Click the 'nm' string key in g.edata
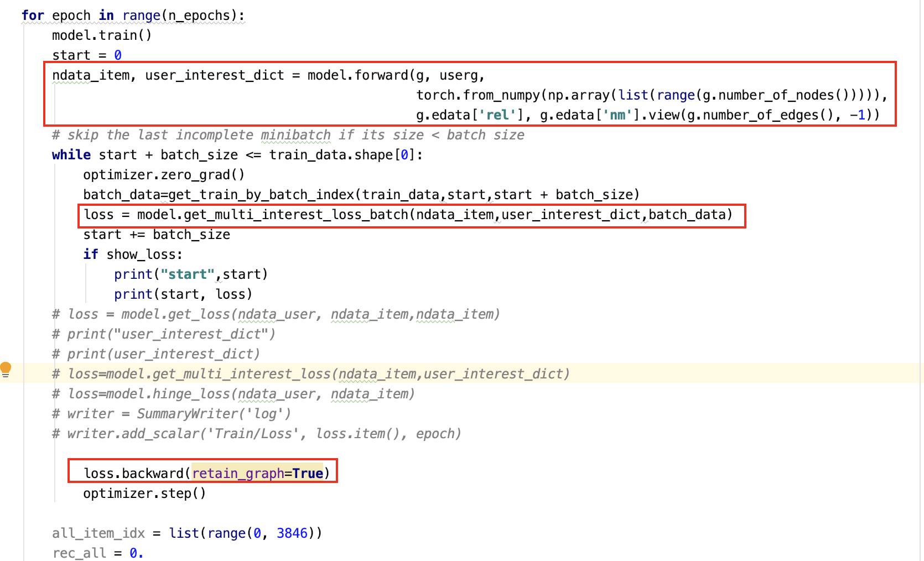The image size is (924, 561). (617, 115)
